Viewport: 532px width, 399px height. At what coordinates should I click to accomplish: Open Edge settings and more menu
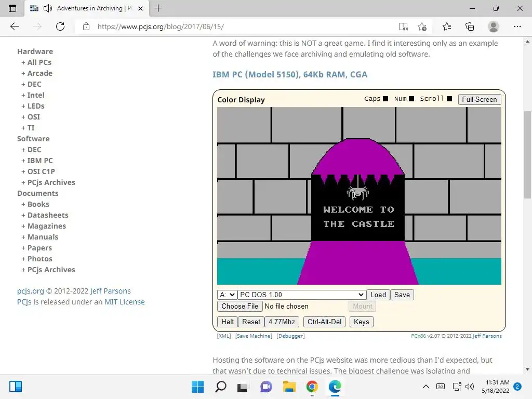pos(517,26)
